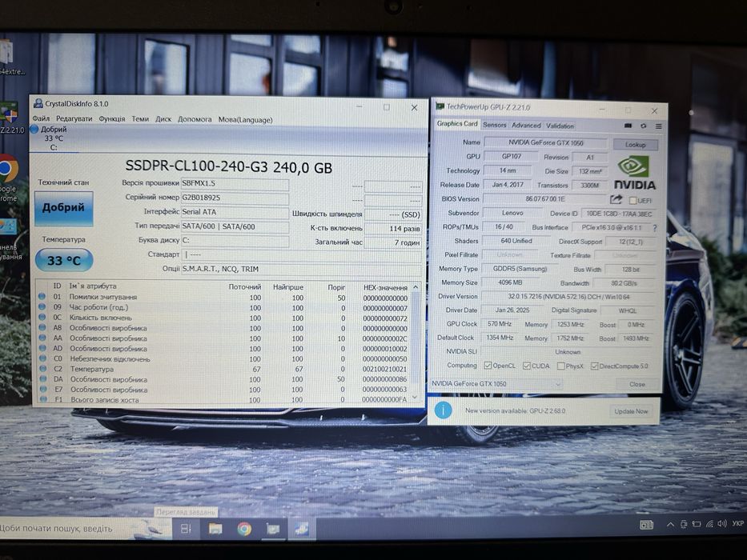Open Chrome from the taskbar
Image resolution: width=747 pixels, height=560 pixels.
[244, 529]
